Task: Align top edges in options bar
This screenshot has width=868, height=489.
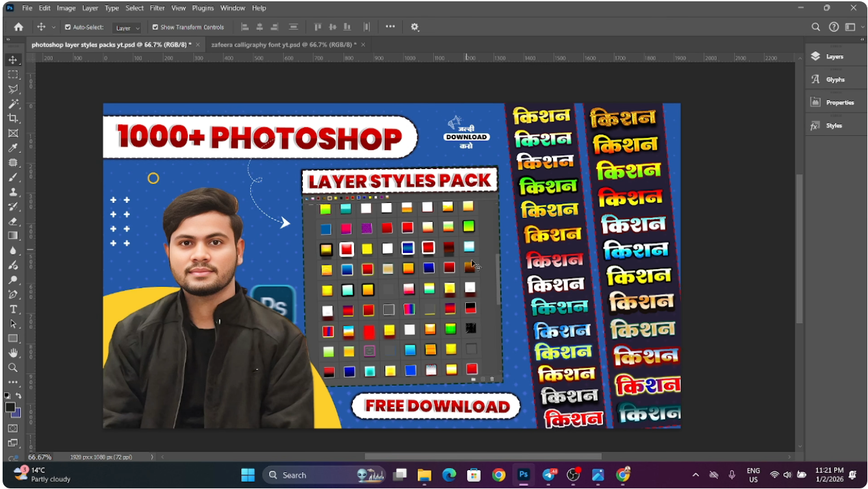Action: coord(318,27)
